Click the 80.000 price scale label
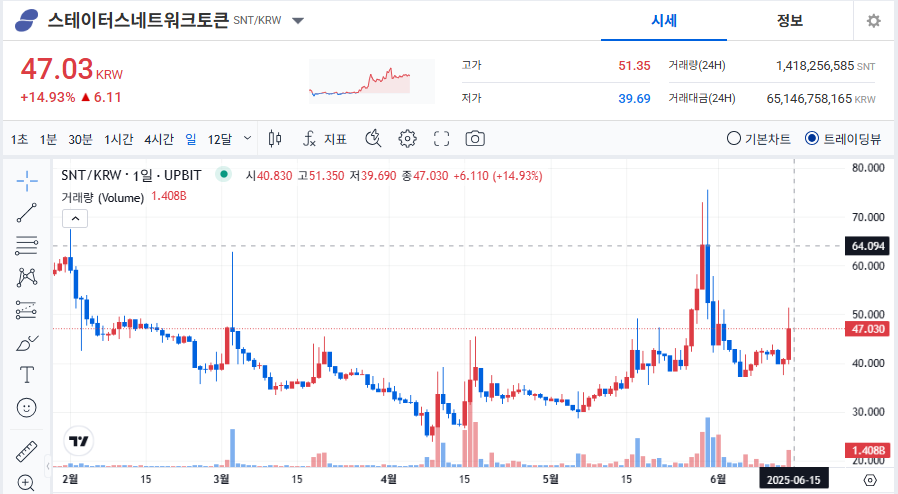Image resolution: width=898 pixels, height=494 pixels. [x=868, y=168]
